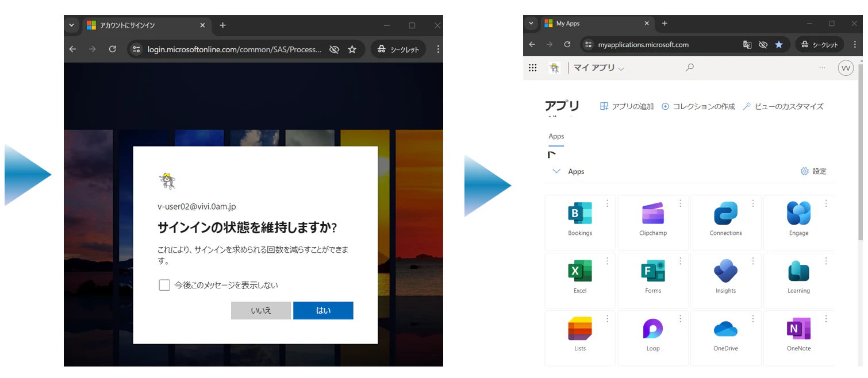Bookmark the myapplications page with star
The height and width of the screenshot is (378, 868).
(779, 44)
